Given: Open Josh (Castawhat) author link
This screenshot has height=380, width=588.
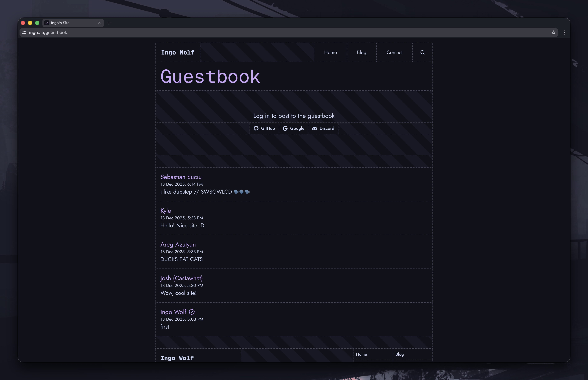Looking at the screenshot, I should pos(181,278).
